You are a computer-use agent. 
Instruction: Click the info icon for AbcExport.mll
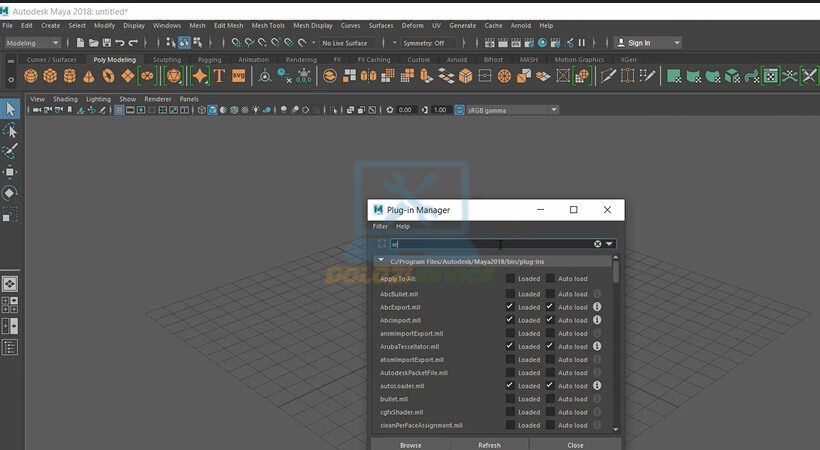pos(597,307)
